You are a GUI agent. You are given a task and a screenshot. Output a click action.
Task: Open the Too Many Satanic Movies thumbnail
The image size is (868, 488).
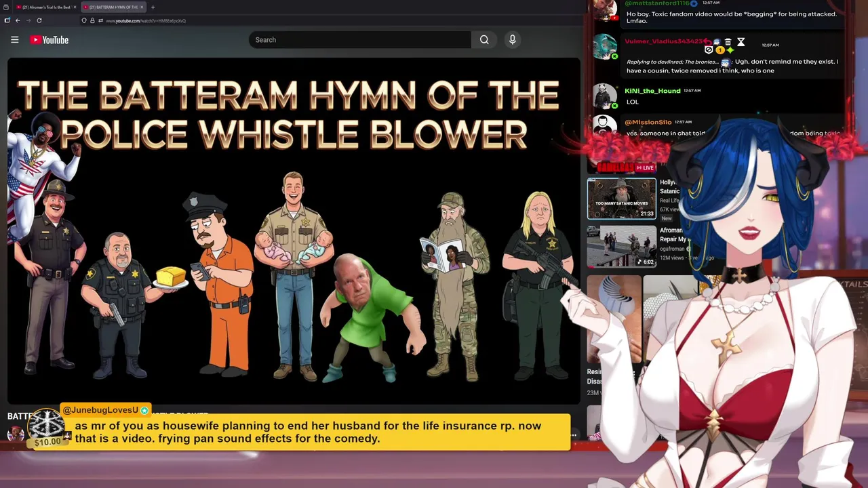tap(622, 199)
